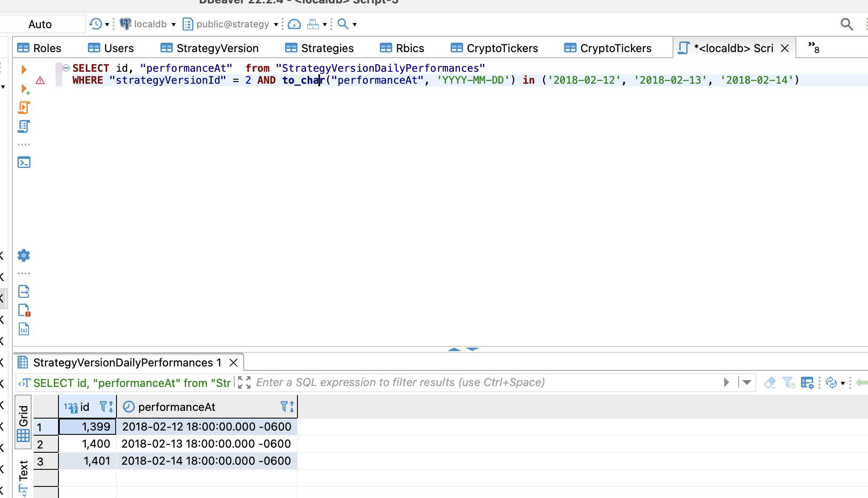Collapse the SELECT statement fold marker

[66, 68]
